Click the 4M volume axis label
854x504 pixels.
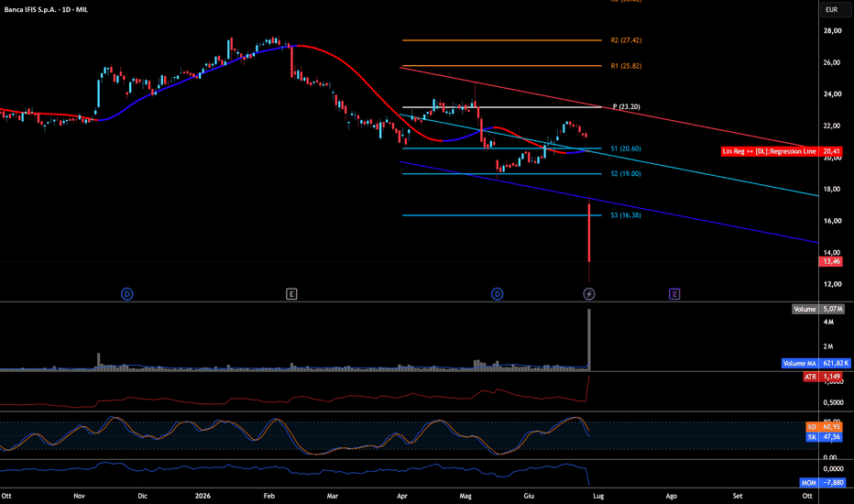point(828,322)
